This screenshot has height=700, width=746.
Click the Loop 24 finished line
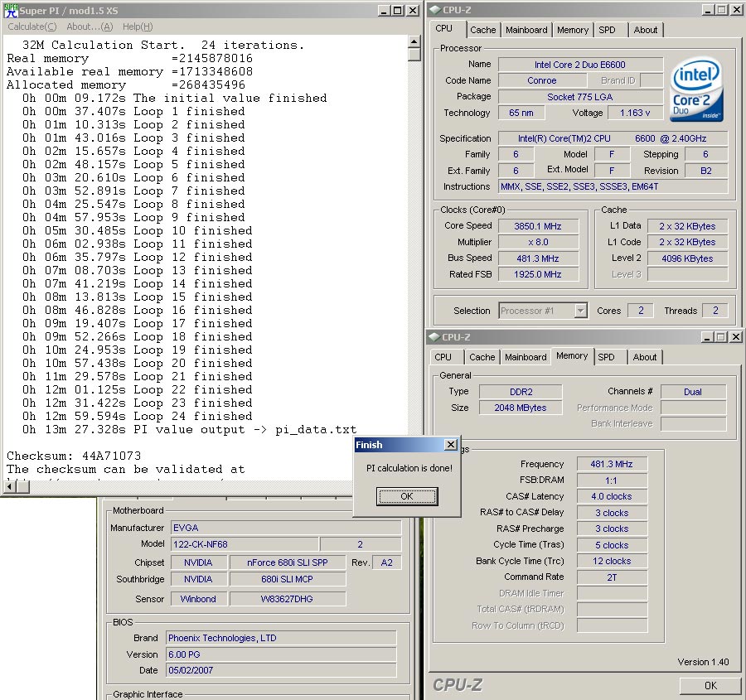[137, 416]
